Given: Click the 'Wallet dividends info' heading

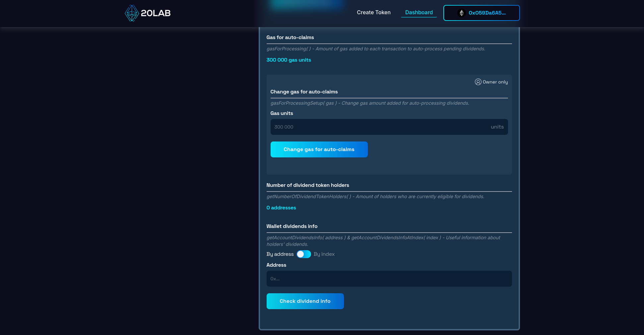Looking at the screenshot, I should point(292,226).
